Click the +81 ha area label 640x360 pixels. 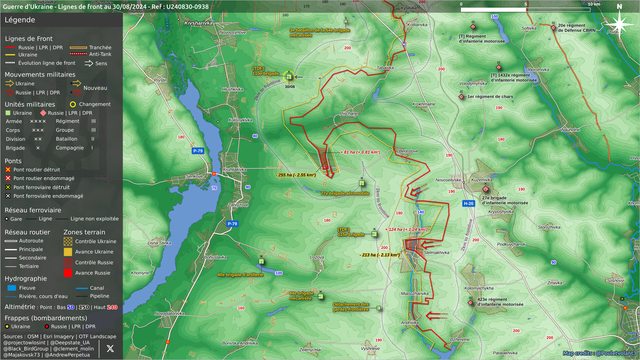(x=360, y=152)
